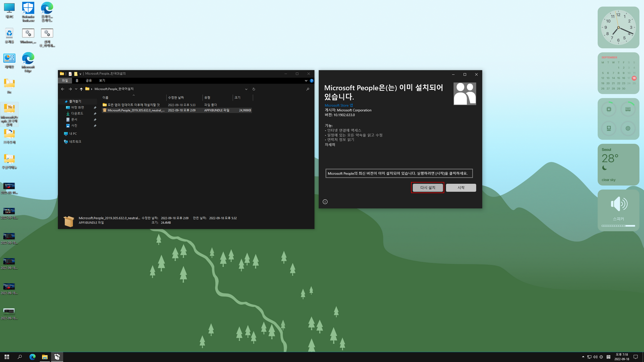Open the Microsoft Store 앱 link
The width and height of the screenshot is (644, 362).
(339, 106)
